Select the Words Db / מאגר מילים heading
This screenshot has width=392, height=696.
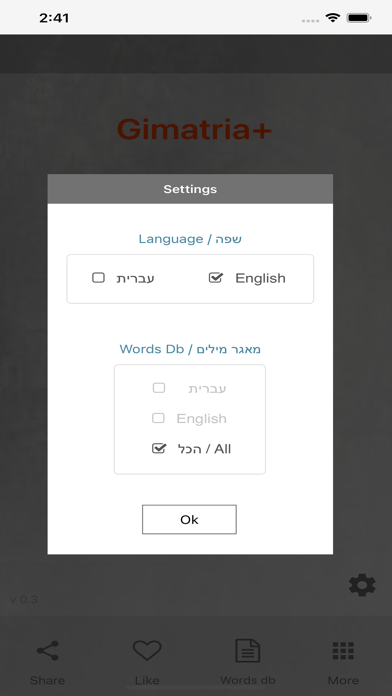coord(190,349)
